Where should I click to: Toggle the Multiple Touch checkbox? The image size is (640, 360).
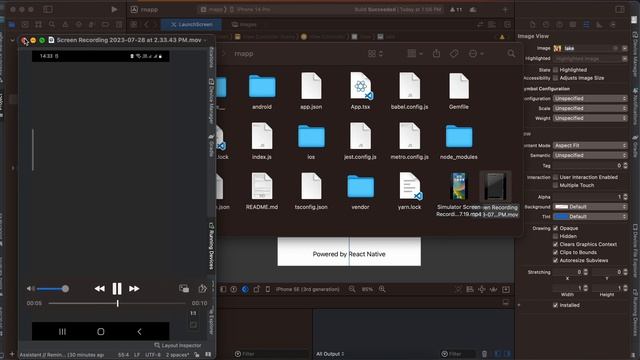click(555, 185)
